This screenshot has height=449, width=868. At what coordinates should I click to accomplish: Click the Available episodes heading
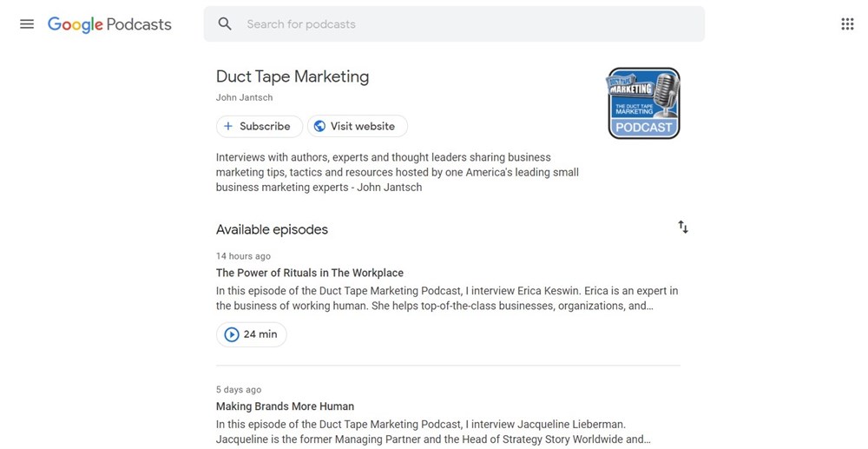[272, 229]
